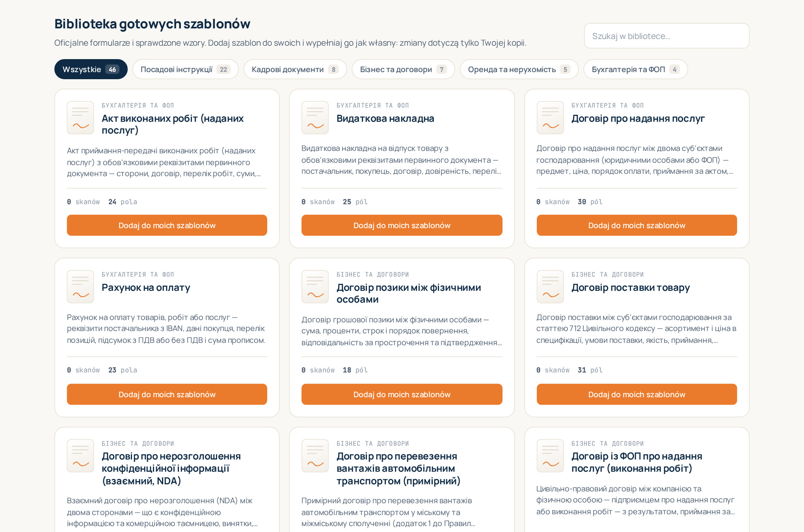
Task: Open the Договір із ФОП про надання послуг title
Action: pyautogui.click(x=637, y=462)
